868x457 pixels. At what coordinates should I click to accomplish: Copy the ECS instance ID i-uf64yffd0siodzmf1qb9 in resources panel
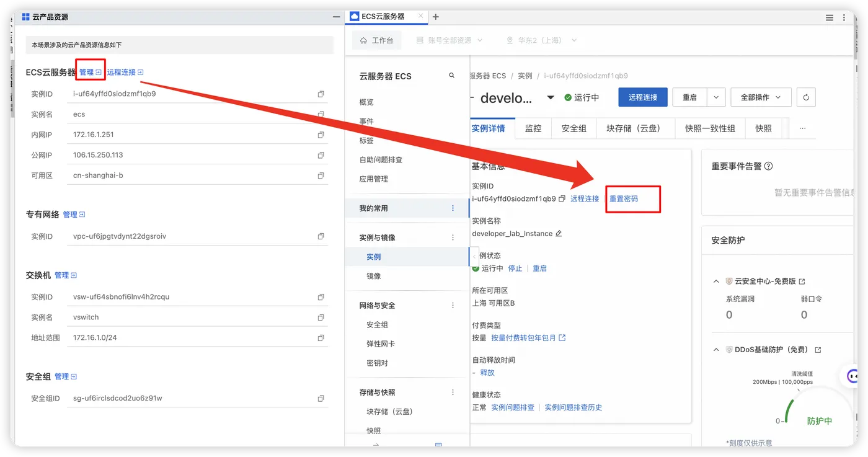coord(321,94)
